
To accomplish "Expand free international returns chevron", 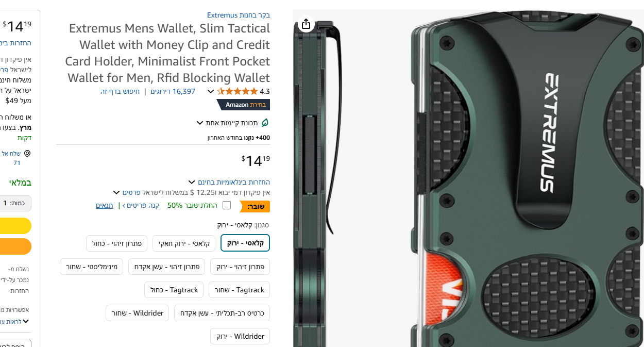I will tap(191, 182).
